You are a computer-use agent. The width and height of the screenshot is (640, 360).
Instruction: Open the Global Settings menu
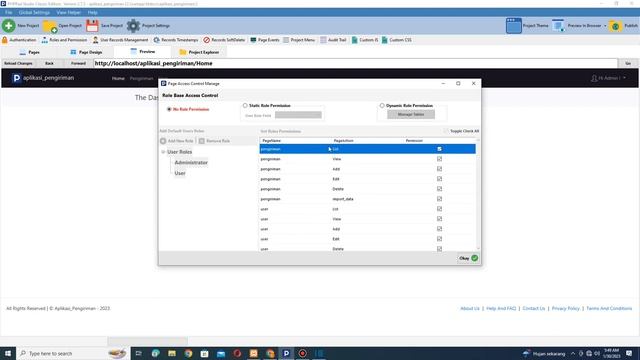tap(34, 13)
